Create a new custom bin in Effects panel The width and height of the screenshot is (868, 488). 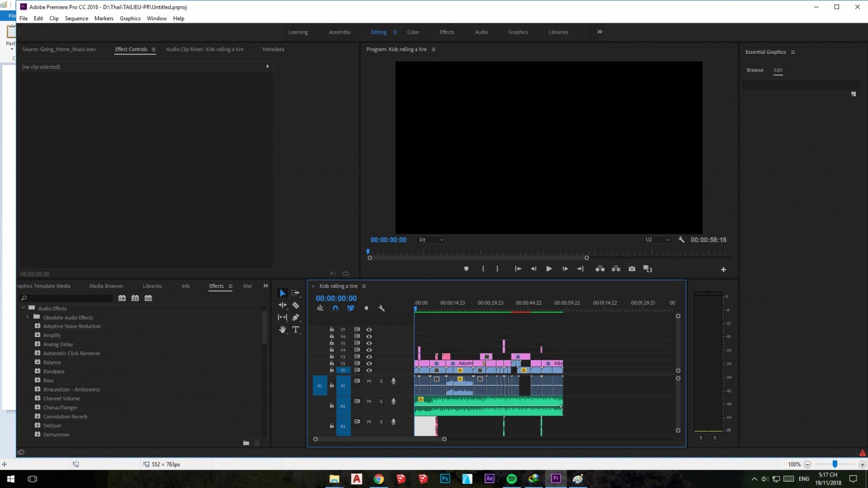click(x=246, y=443)
